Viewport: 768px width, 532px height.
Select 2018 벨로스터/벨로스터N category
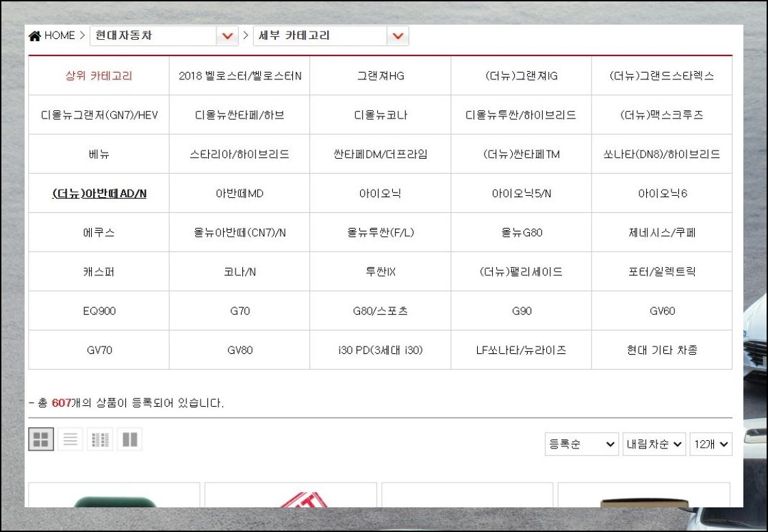click(240, 76)
